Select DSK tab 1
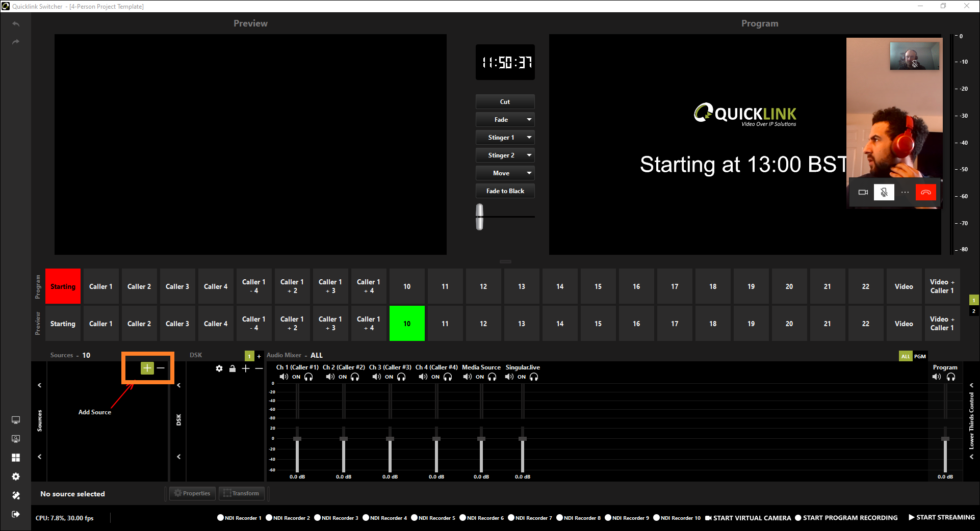980x531 pixels. (249, 356)
